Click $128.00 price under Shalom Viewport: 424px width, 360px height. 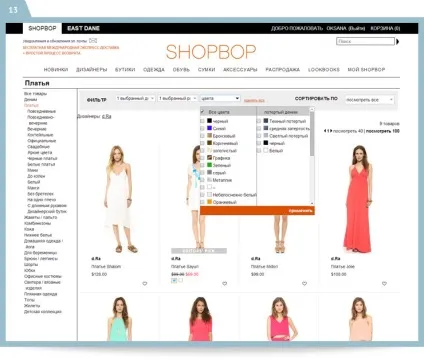coord(99,274)
